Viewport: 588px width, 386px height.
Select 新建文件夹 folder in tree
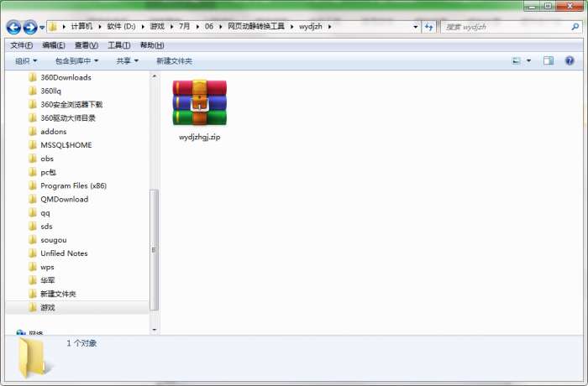58,294
